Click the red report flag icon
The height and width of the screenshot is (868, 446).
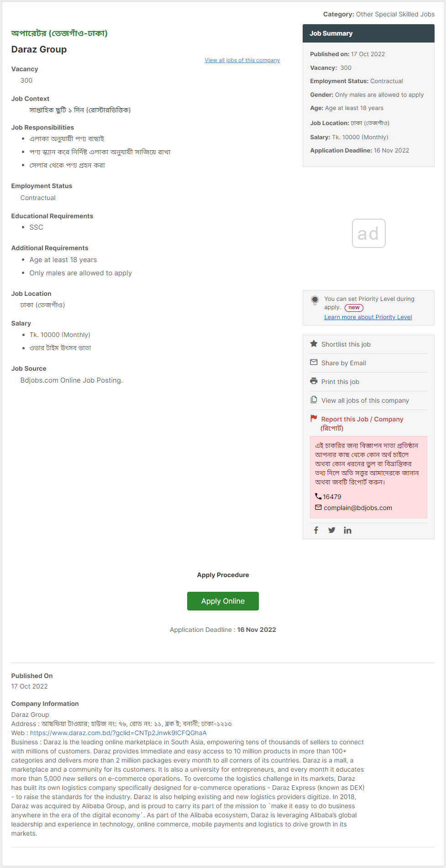tap(314, 418)
